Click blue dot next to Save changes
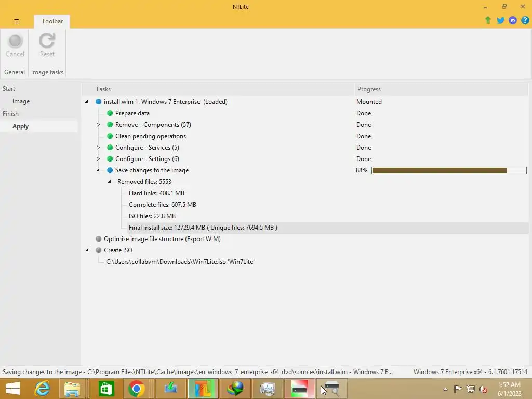Image resolution: width=532 pixels, height=399 pixels. 110,170
